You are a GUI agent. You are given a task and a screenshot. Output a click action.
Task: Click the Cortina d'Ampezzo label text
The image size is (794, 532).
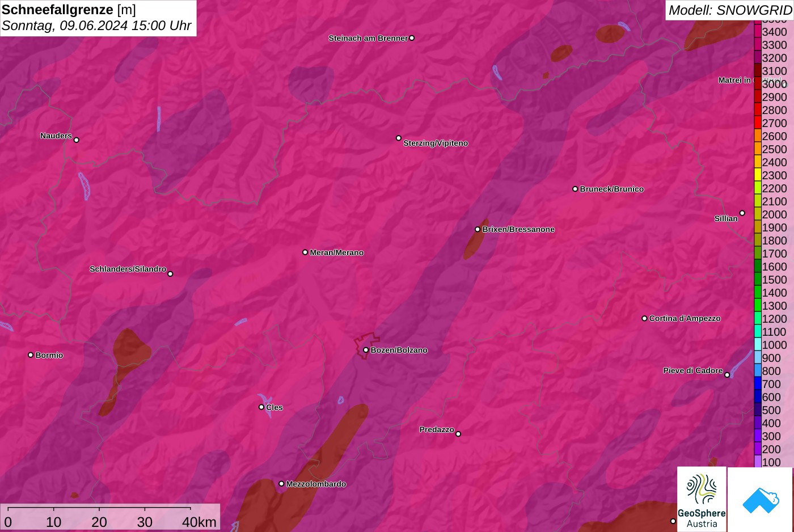[685, 318]
